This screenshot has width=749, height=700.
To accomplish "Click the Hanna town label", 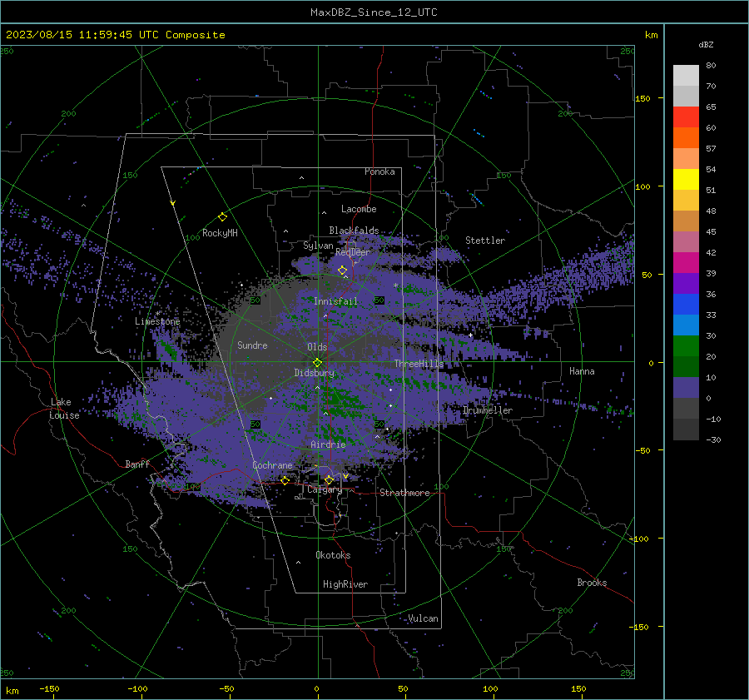I will pyautogui.click(x=582, y=371).
